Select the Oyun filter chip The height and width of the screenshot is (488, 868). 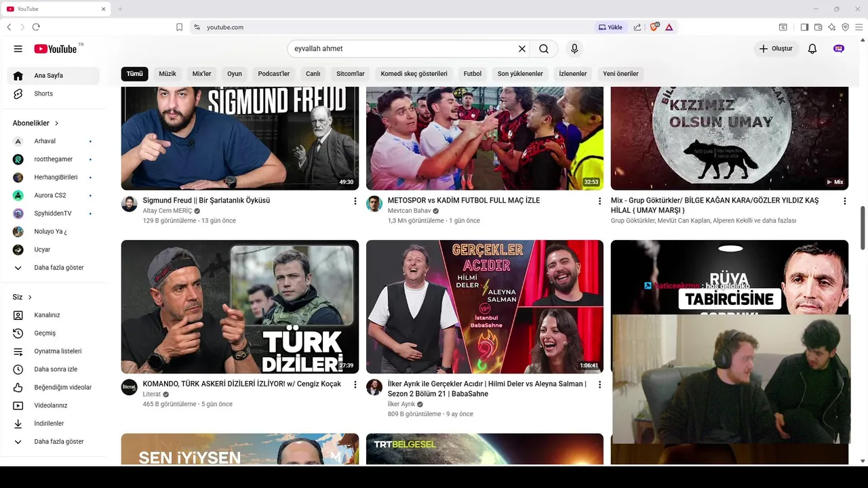coord(235,74)
